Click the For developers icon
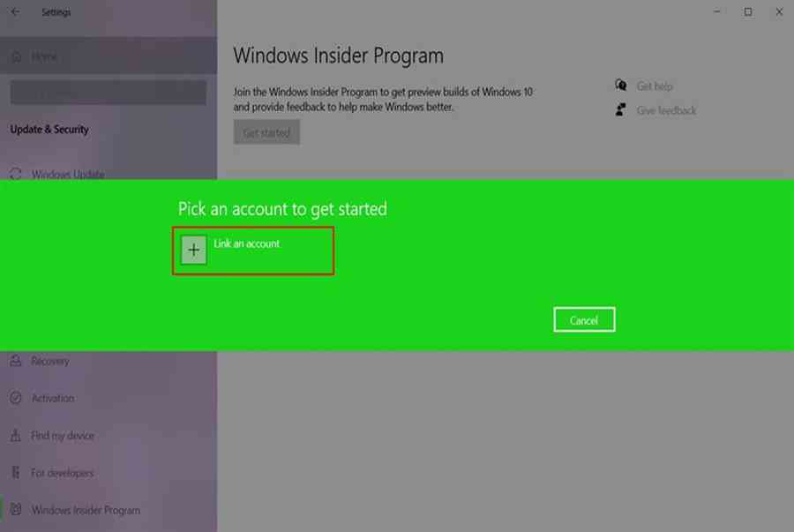794x532 pixels. coord(16,472)
